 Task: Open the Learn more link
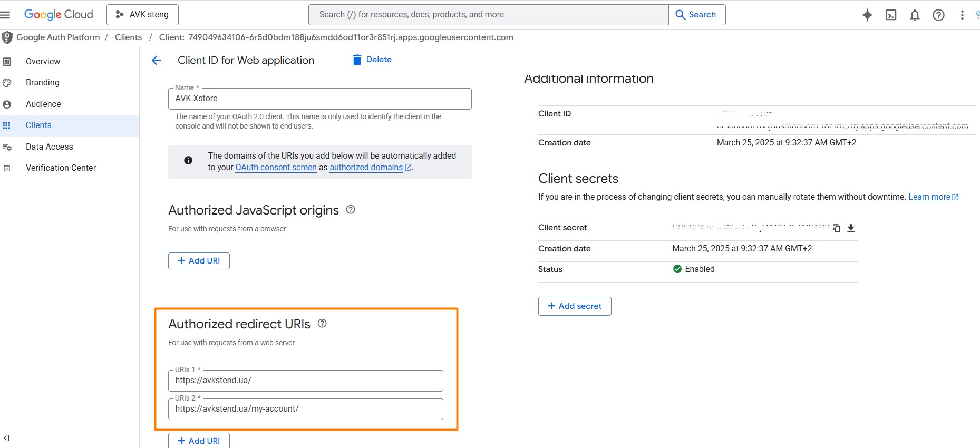click(x=933, y=197)
